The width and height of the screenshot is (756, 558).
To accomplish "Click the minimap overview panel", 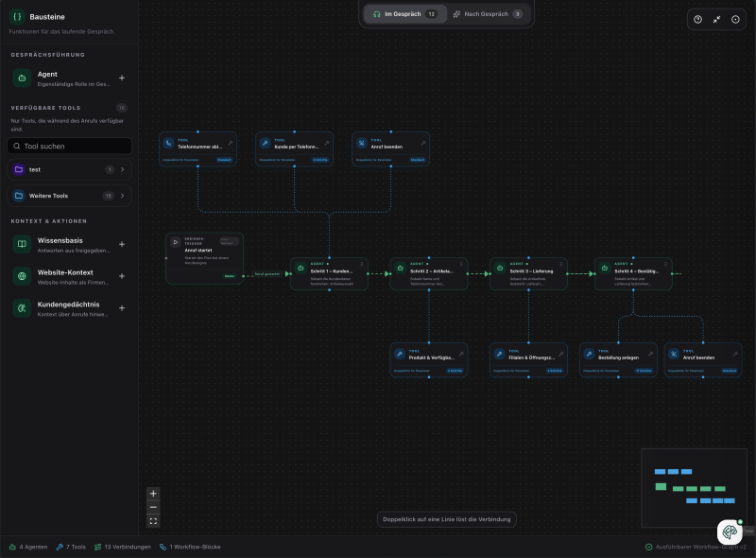I will click(694, 487).
